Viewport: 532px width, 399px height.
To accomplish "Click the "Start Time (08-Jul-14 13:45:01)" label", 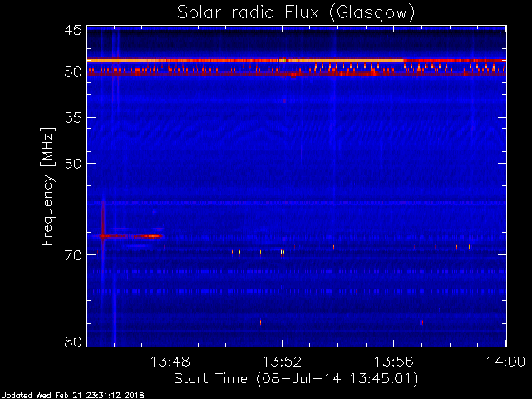I will pyautogui.click(x=296, y=379).
